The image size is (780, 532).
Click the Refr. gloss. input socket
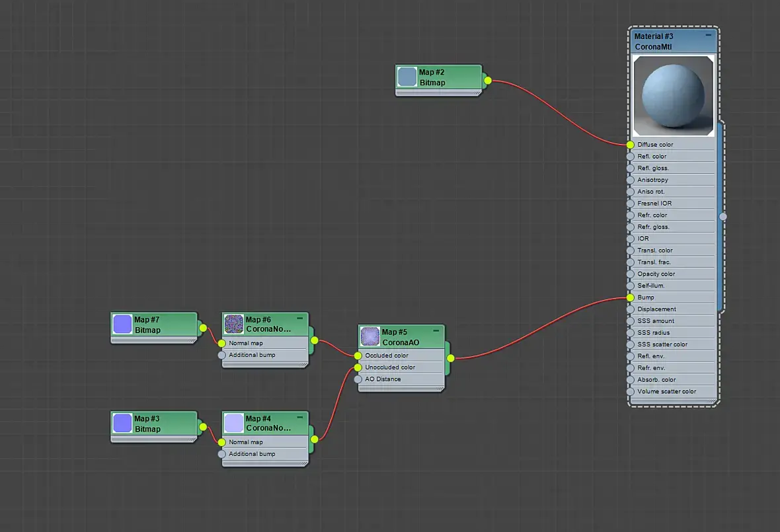click(x=630, y=227)
